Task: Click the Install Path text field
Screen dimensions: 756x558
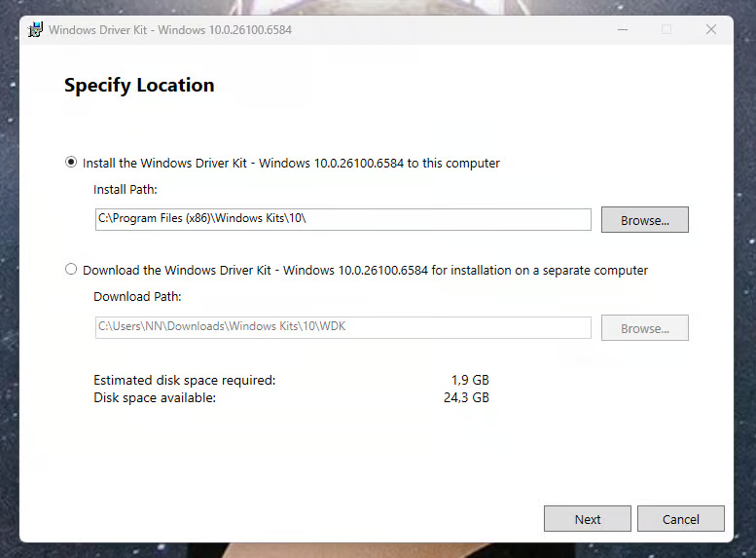Action: 342,219
